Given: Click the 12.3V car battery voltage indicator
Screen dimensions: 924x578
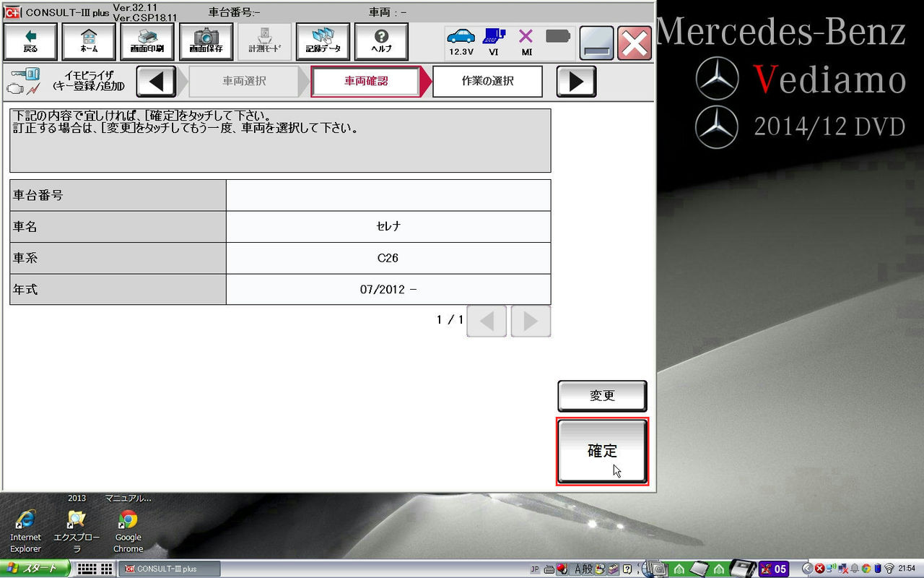Looking at the screenshot, I should [x=461, y=42].
